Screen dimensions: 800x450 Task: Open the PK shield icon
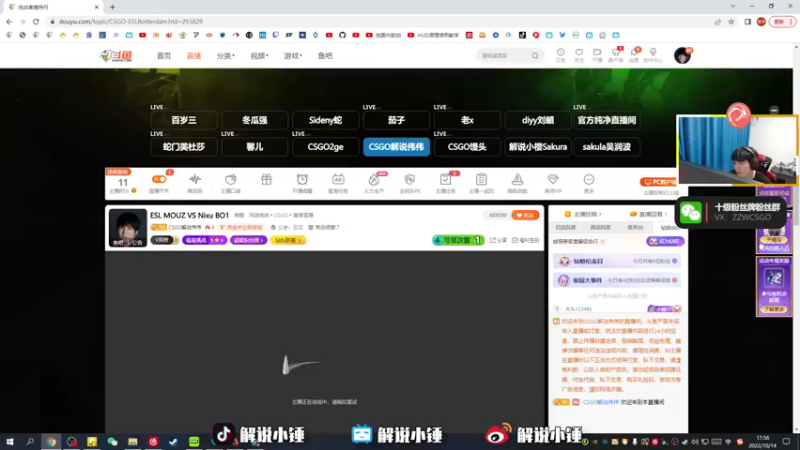click(x=410, y=180)
